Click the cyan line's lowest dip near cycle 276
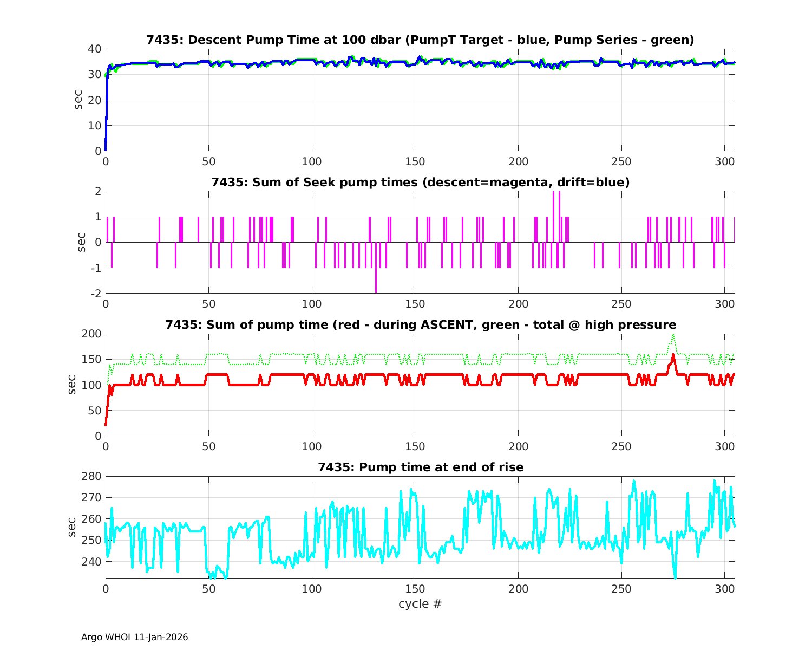 point(675,576)
